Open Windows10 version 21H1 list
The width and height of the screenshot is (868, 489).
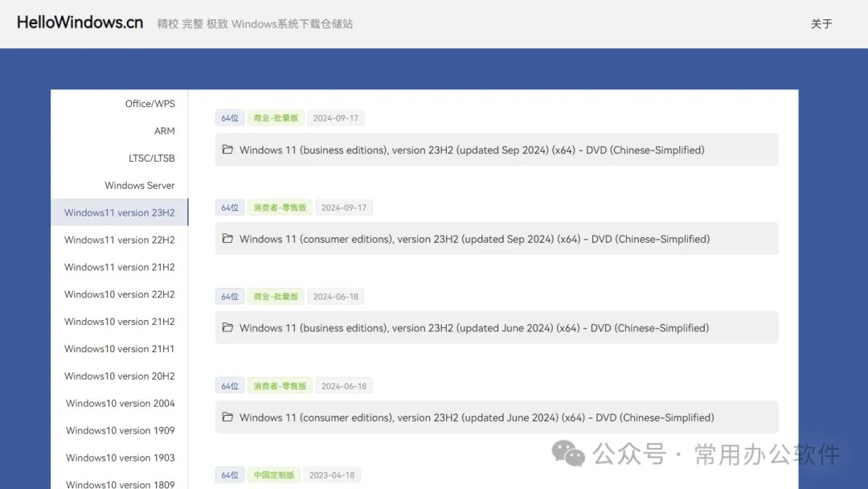(119, 348)
